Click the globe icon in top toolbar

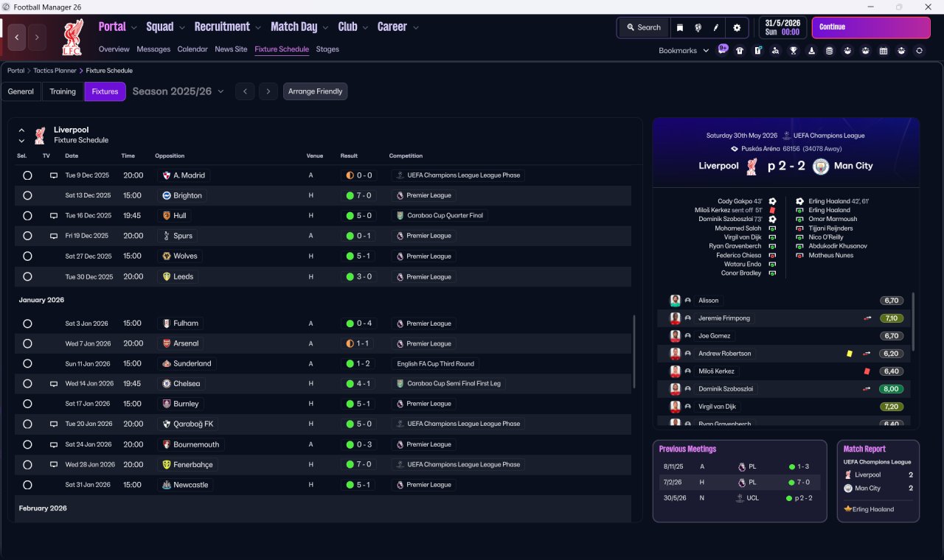pyautogui.click(x=698, y=27)
